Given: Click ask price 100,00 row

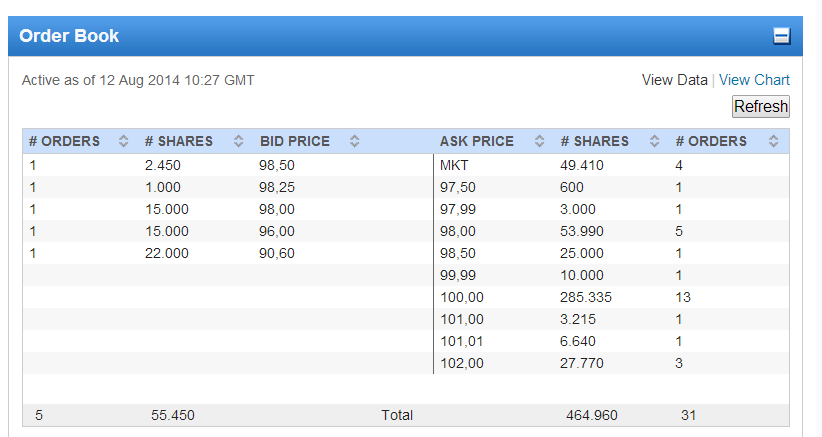Looking at the screenshot, I should (461, 297).
